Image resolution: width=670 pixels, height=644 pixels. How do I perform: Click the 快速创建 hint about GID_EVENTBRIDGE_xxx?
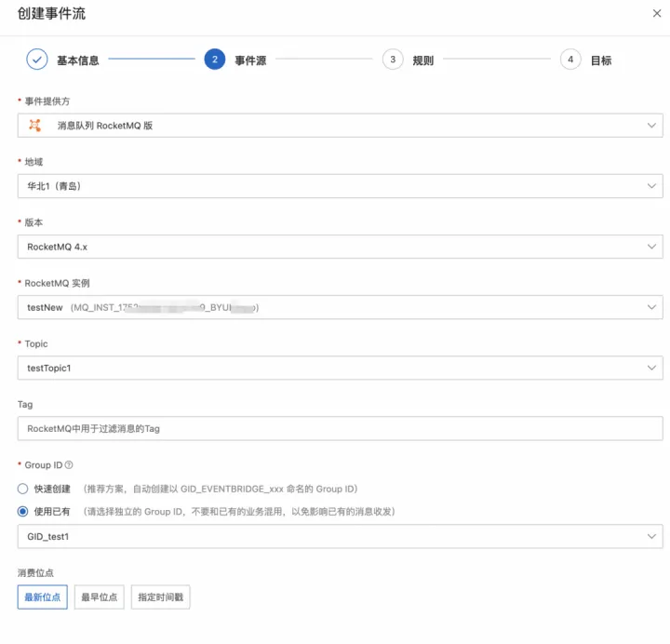pos(220,489)
